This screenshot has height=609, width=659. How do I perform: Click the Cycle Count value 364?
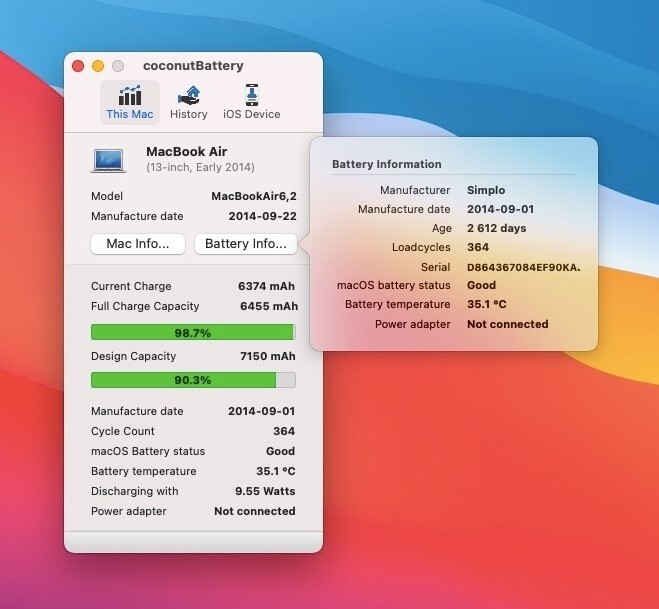coord(284,431)
